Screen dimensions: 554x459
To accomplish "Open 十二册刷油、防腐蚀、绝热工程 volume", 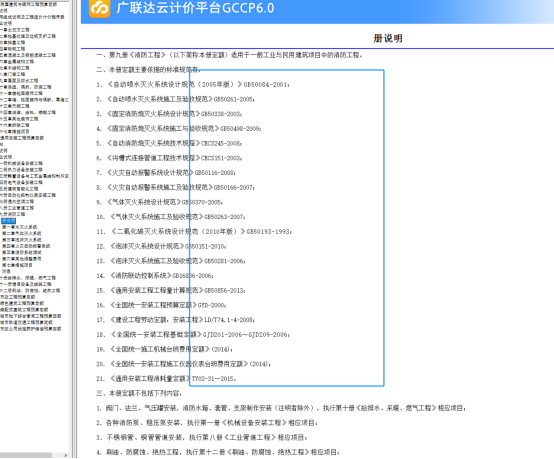I will [x=30, y=290].
